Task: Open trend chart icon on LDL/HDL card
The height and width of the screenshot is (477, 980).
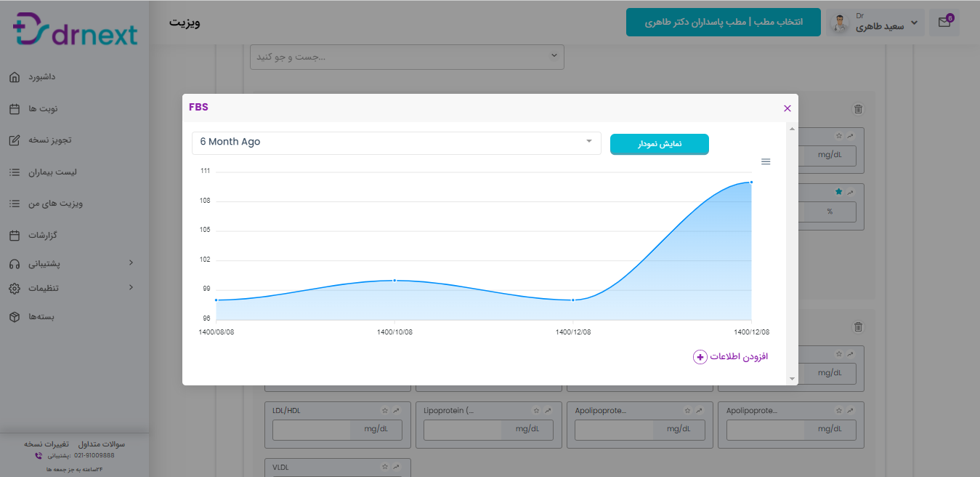Action: click(397, 411)
